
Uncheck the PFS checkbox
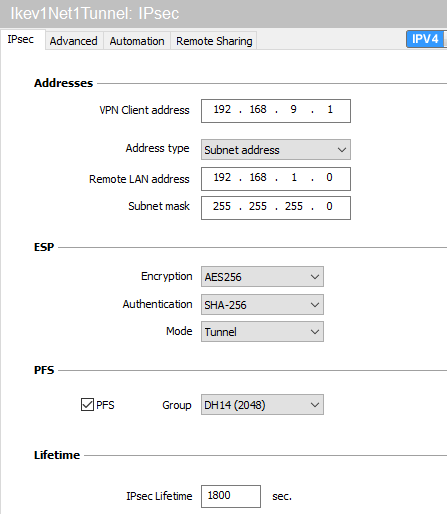point(87,405)
